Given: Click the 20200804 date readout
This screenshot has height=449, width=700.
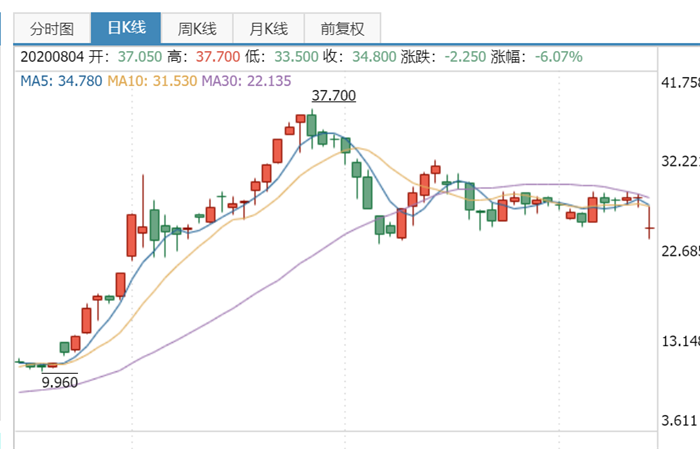Looking at the screenshot, I should (x=52, y=57).
